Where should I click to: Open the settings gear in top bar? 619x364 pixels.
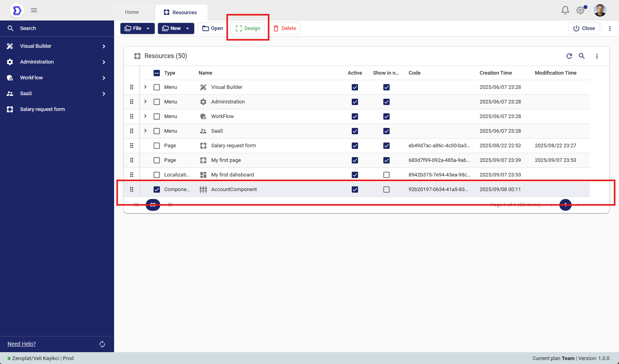point(580,10)
